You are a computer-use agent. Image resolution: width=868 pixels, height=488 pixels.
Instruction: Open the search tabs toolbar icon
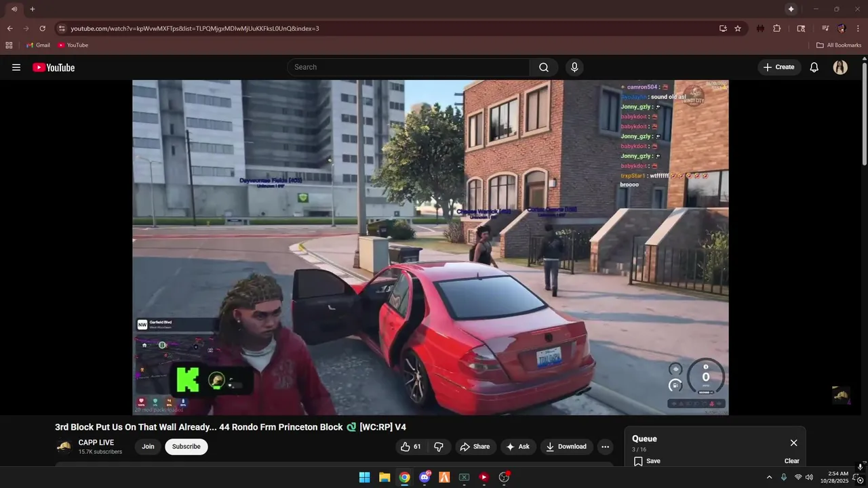tap(801, 28)
